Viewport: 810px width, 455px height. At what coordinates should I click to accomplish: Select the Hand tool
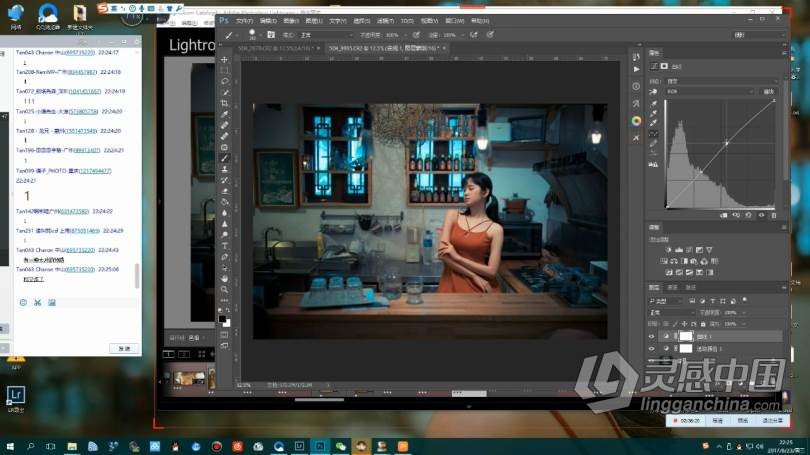pyautogui.click(x=224, y=279)
